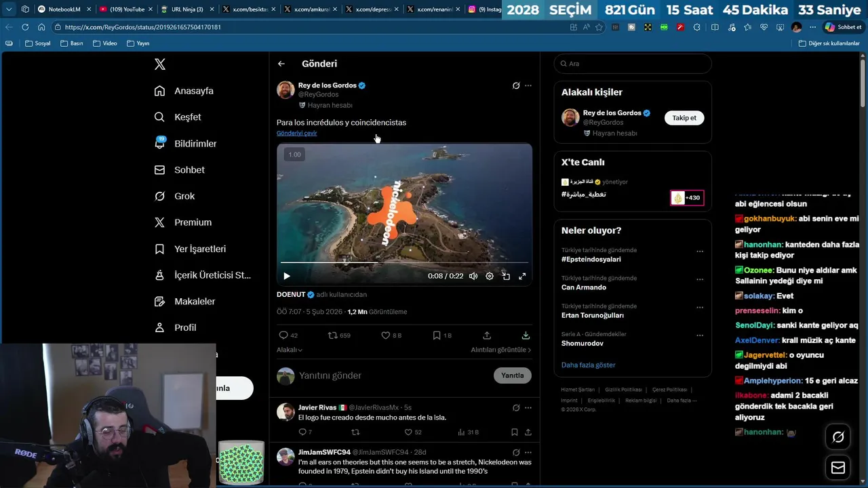
Task: Open Makaleler in the sidebar
Action: [x=184, y=301]
